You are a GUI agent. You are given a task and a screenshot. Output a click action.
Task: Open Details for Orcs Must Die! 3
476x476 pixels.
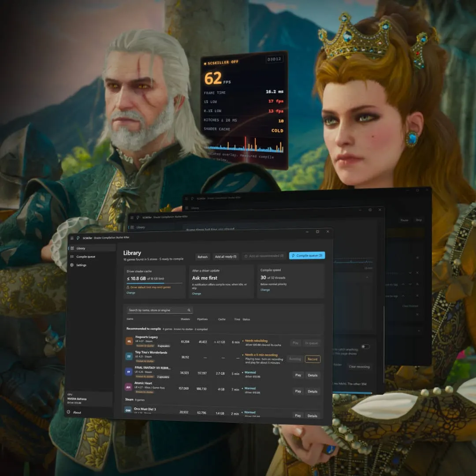point(312,416)
